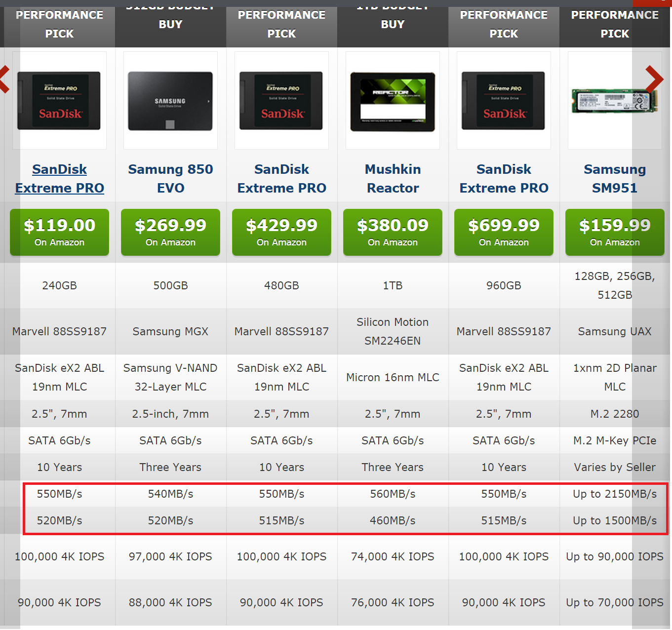Select the 2.5-inch, 7mm form factor cell
Screen dimensions: 672x630
pos(170,414)
